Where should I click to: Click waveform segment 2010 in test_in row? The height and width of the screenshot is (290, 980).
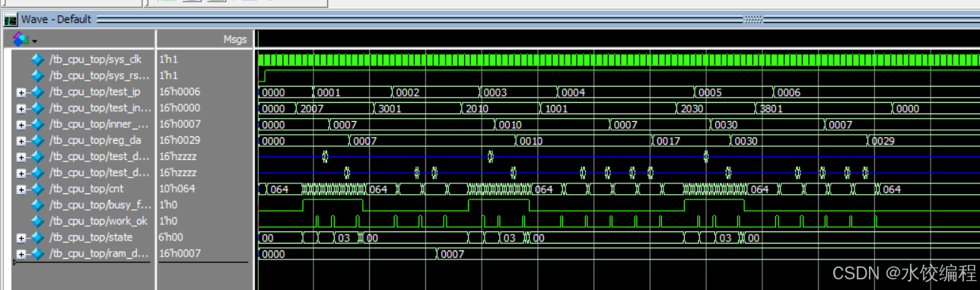tap(501, 109)
